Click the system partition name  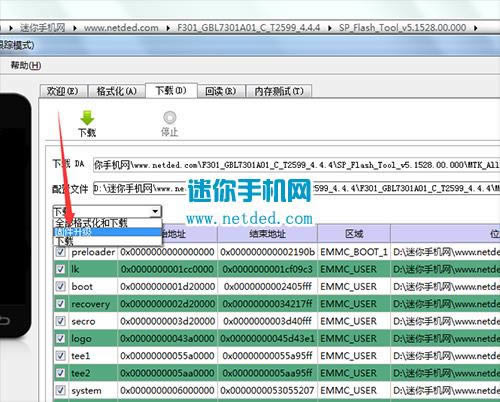tap(86, 391)
